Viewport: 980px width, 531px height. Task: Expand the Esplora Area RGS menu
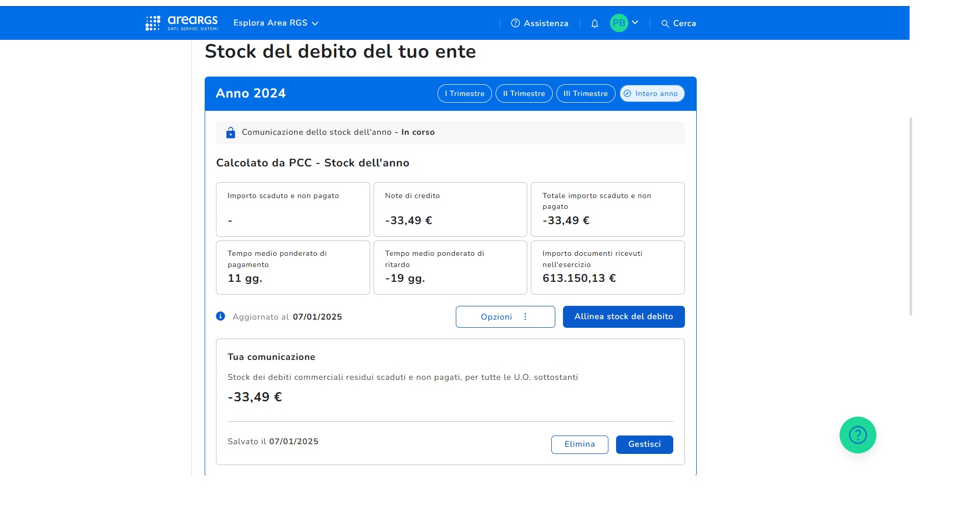tap(276, 23)
